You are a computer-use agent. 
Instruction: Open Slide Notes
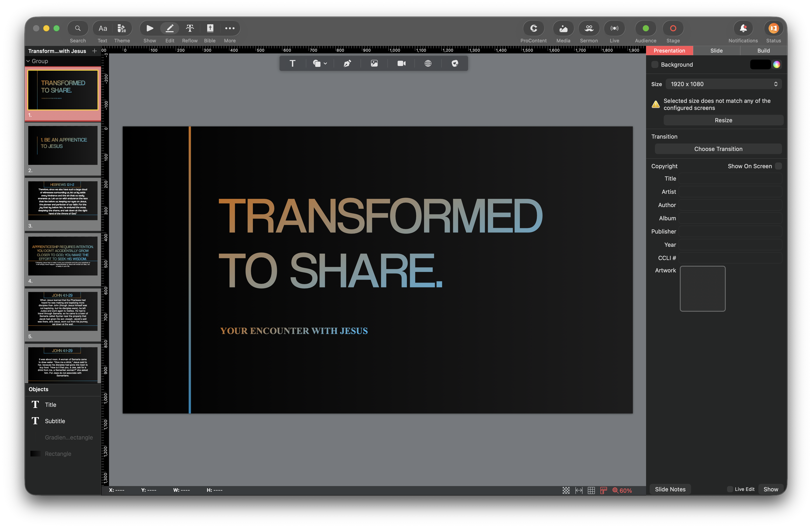670,489
